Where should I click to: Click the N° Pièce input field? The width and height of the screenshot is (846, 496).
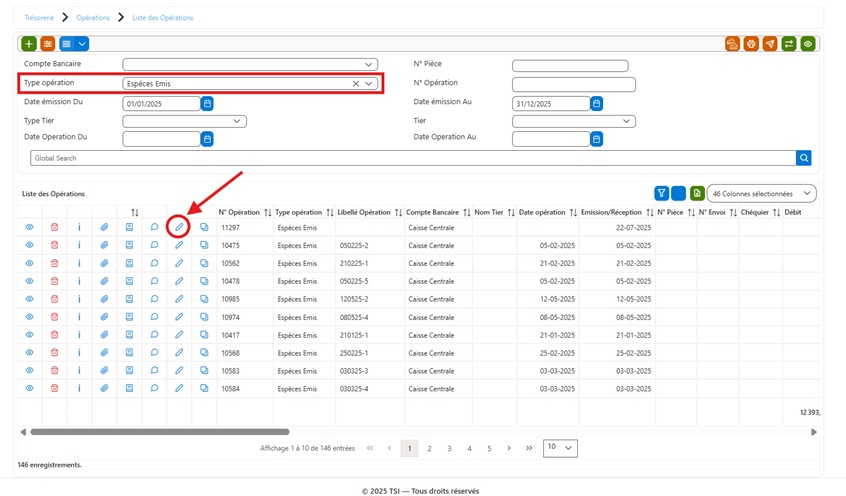570,66
